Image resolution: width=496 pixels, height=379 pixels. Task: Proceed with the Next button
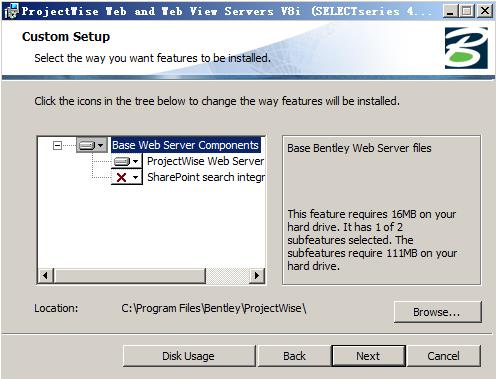pos(368,356)
